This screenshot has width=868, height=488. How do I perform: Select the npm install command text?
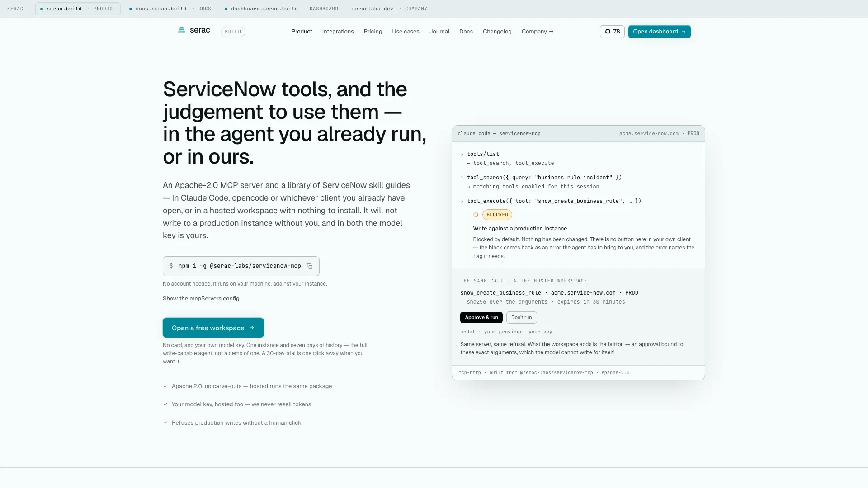pos(240,266)
